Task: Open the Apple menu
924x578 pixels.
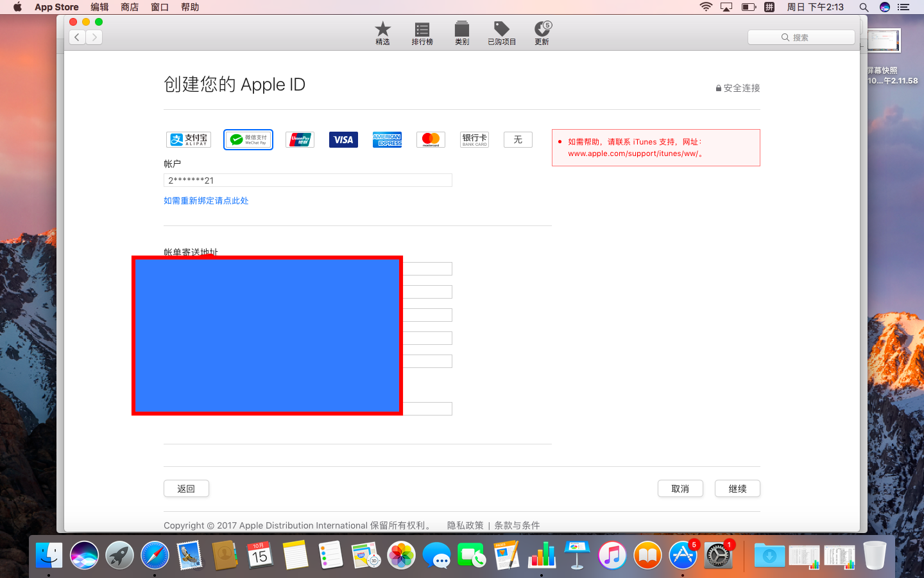Action: pyautogui.click(x=17, y=7)
